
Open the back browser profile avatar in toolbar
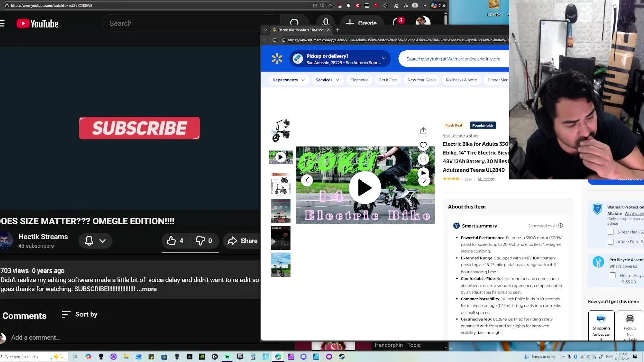click(415, 6)
